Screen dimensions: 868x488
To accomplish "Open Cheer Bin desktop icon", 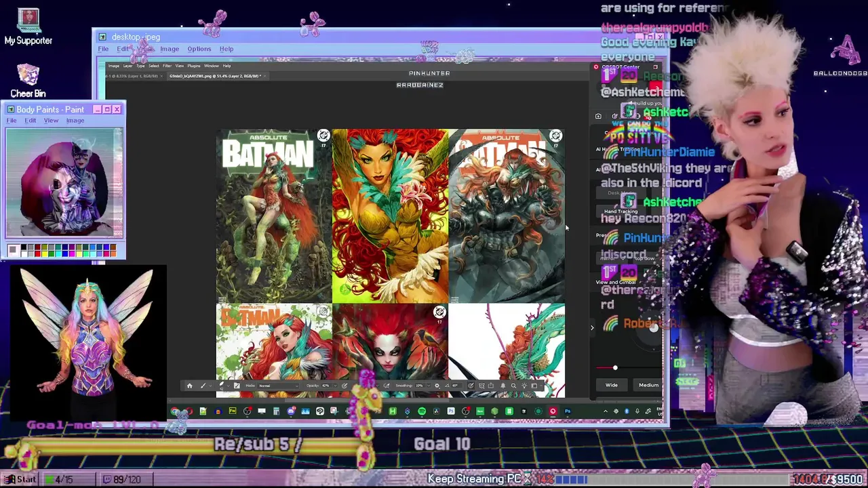I will tap(28, 80).
